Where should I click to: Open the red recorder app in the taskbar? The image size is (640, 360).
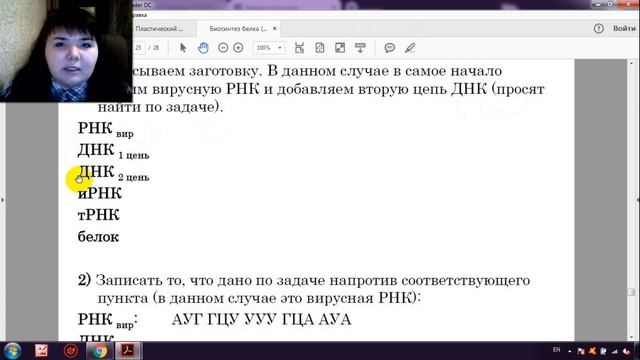pos(71,351)
